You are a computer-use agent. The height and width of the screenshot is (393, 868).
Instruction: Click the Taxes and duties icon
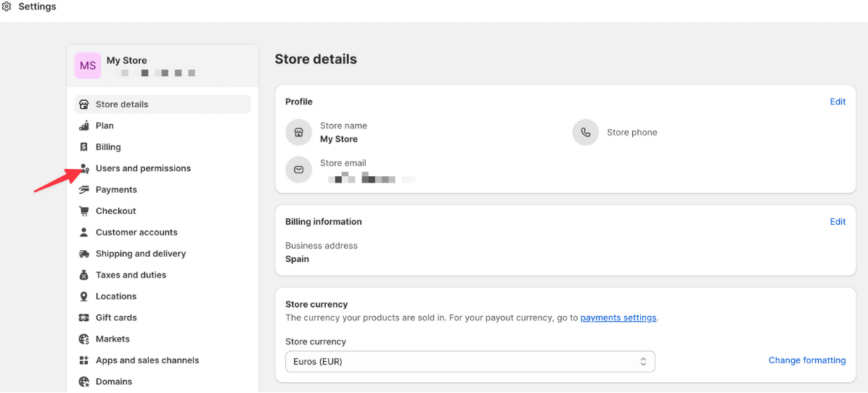83,275
